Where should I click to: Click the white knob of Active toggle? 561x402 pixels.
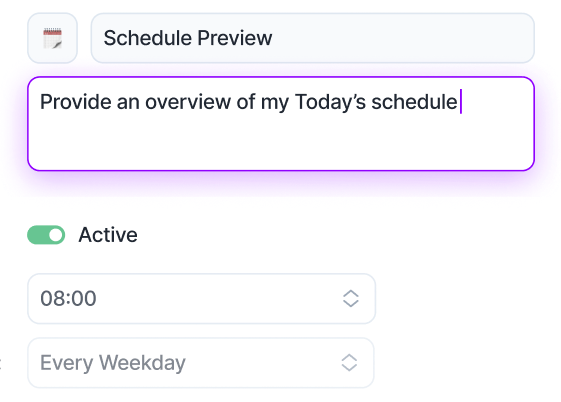[x=55, y=235]
